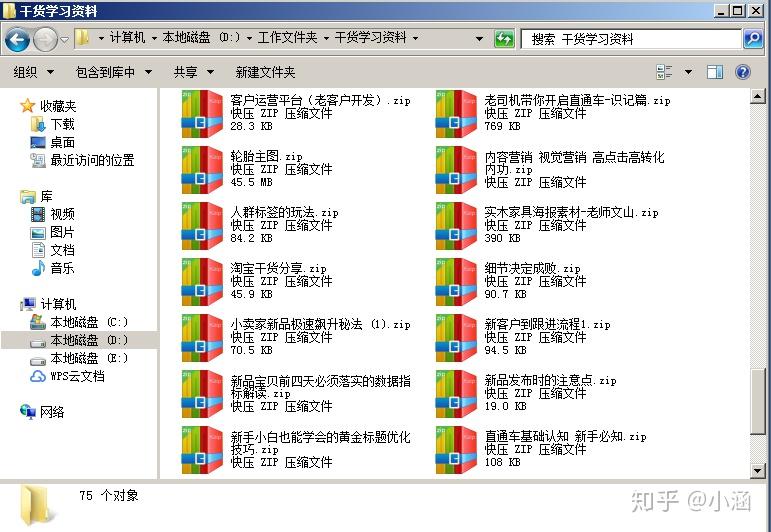Select the 新客户到跟进流程1.zip archive icon

[456, 337]
